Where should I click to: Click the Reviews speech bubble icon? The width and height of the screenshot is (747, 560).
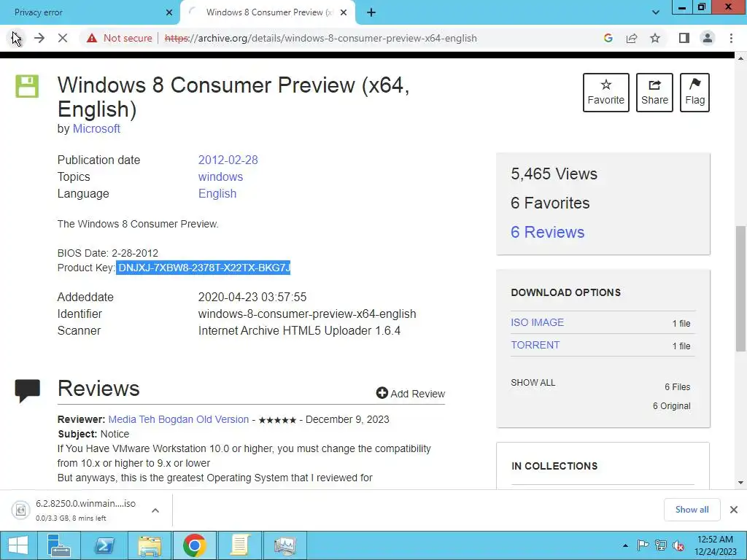point(27,391)
